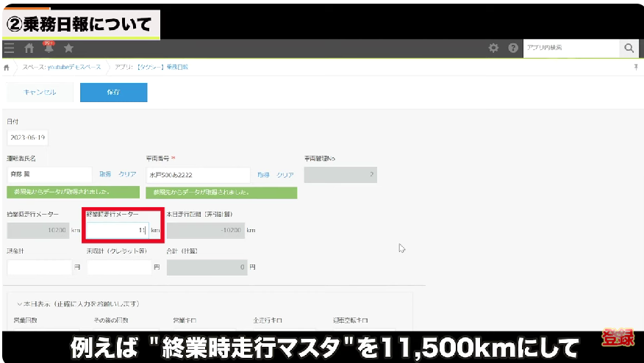Click 取得 next to driver name
Viewport: 644px width, 363px height.
point(105,174)
